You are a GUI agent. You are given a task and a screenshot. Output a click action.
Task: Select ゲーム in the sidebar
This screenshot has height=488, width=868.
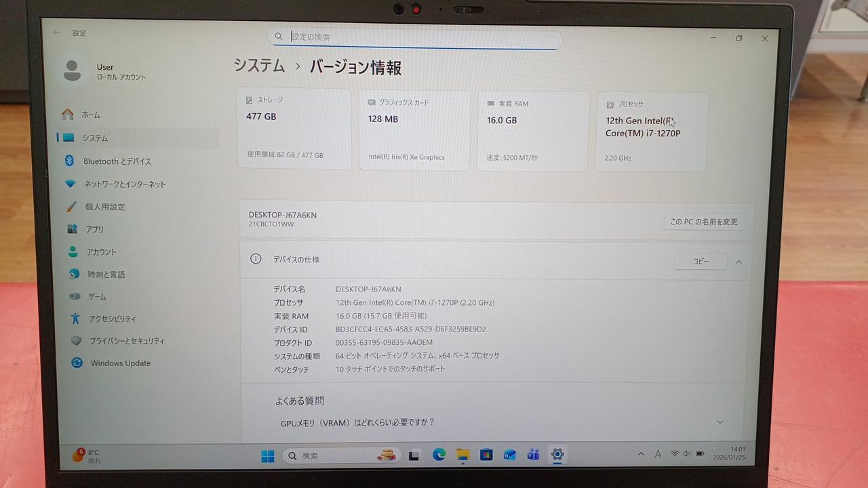tap(97, 297)
